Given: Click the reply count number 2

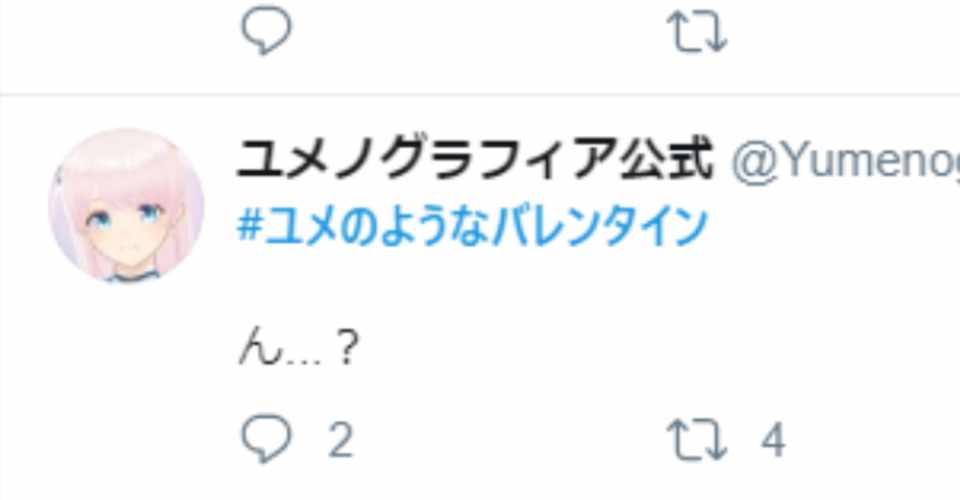Looking at the screenshot, I should (340, 439).
